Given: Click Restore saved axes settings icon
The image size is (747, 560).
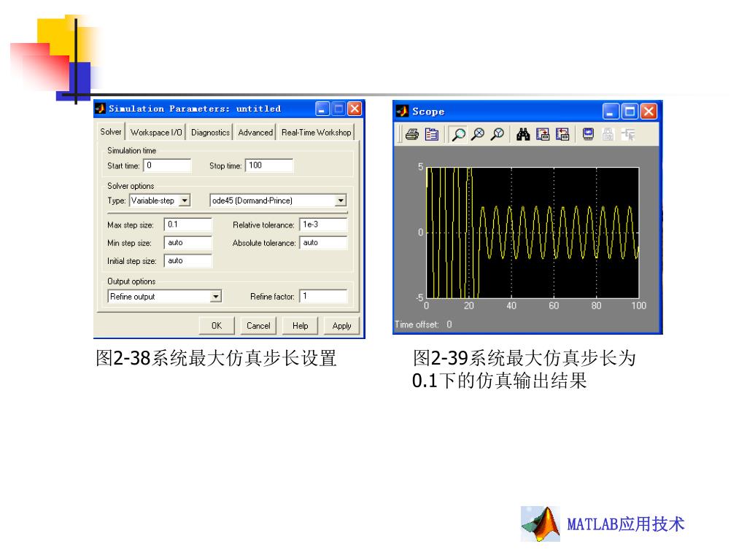Looking at the screenshot, I should pos(562,135).
